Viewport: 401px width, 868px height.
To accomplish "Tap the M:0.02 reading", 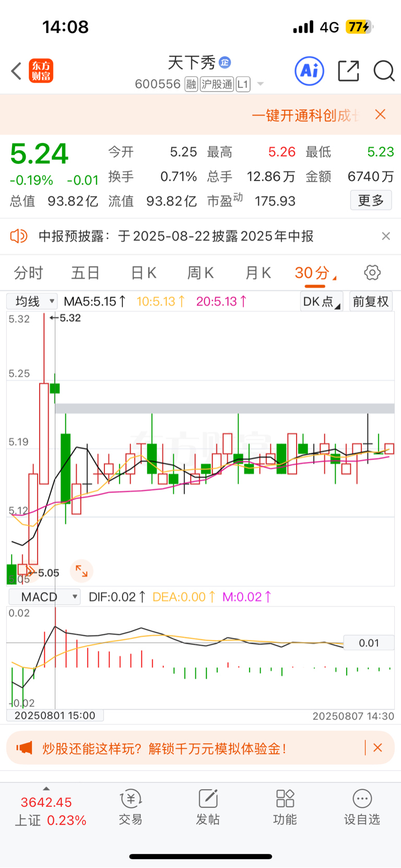I will [247, 597].
